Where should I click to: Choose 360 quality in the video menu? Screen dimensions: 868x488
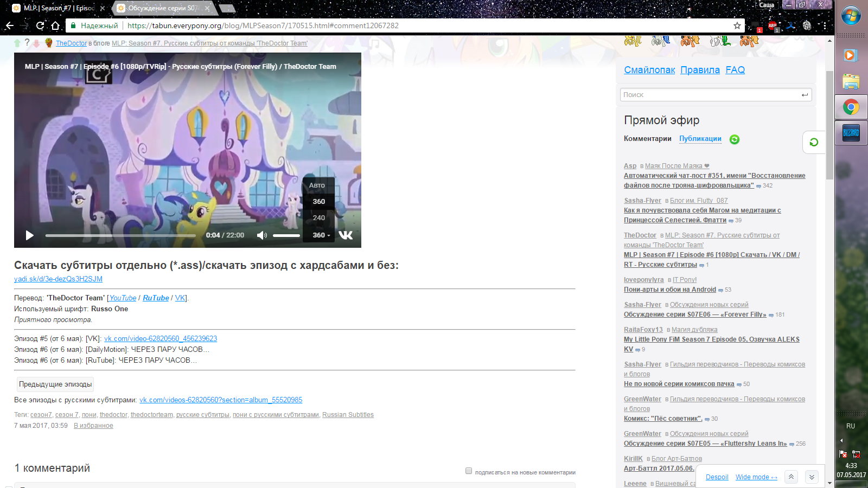pyautogui.click(x=319, y=202)
